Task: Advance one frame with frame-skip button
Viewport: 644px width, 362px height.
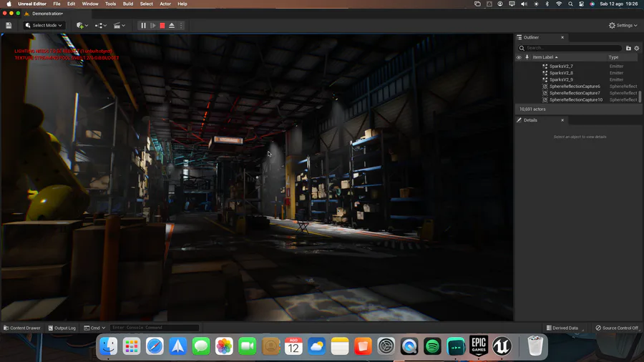Action: [153, 26]
